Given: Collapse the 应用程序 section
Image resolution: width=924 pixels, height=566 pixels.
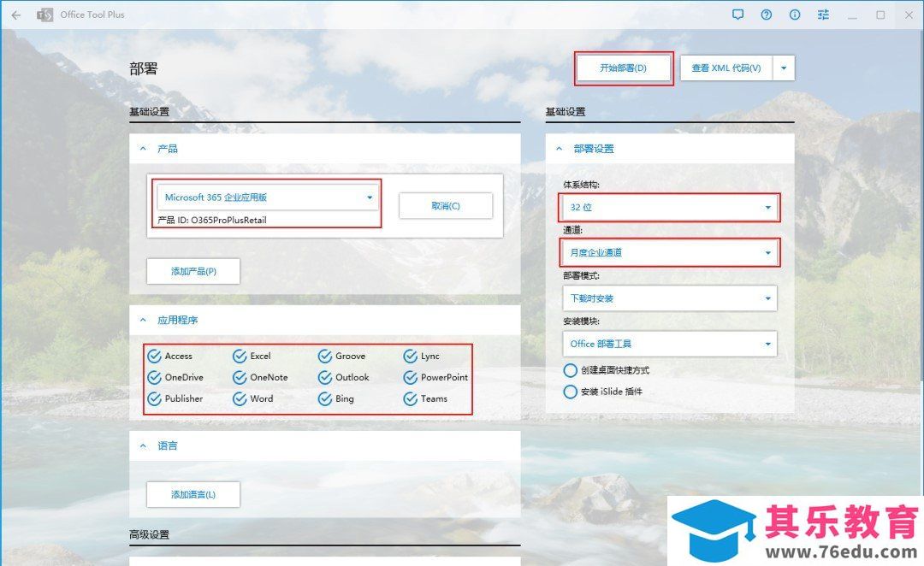Looking at the screenshot, I should [x=143, y=321].
